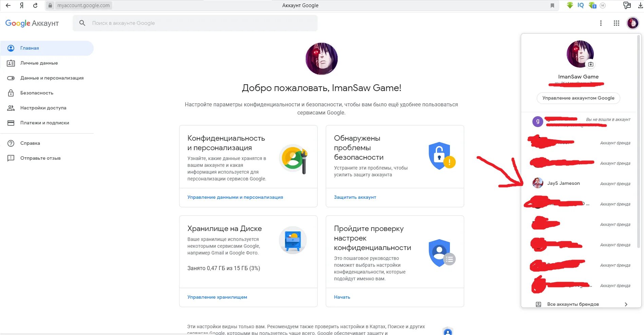Click the Защитить аккаунт link
The width and height of the screenshot is (644, 335).
click(x=355, y=197)
